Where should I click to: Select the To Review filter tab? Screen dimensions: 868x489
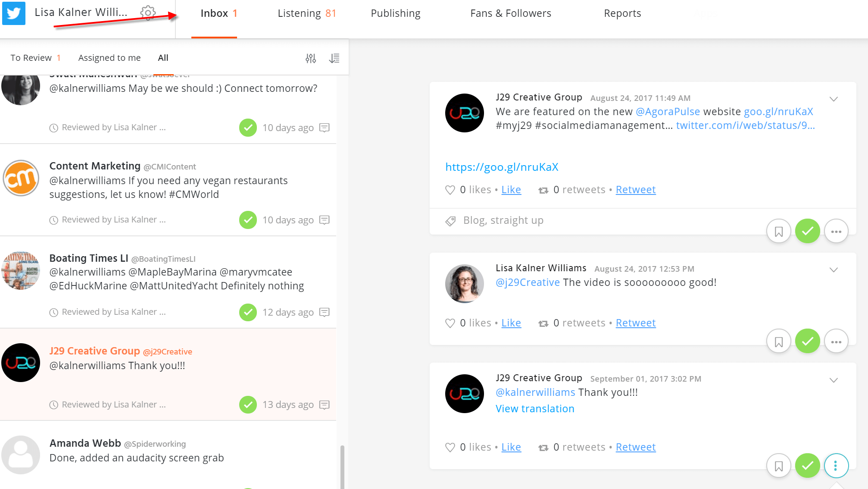tap(36, 58)
